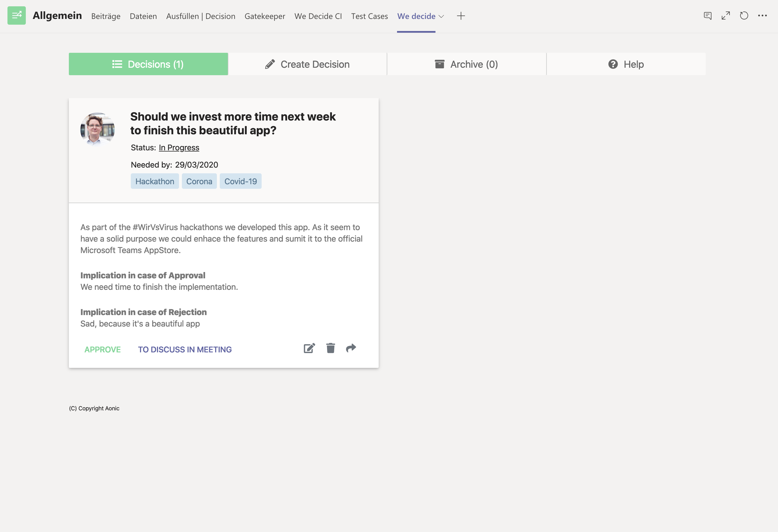
Task: Add a new tab with plus icon
Action: pos(461,16)
